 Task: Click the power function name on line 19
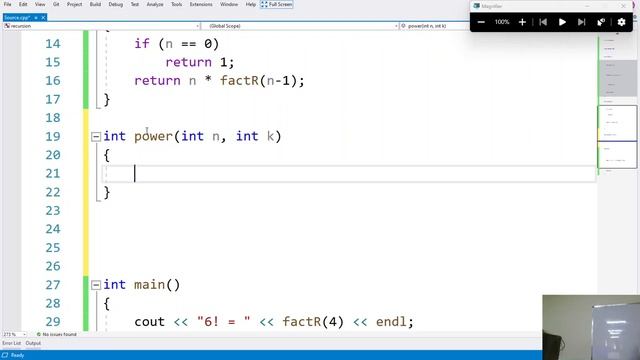pos(153,136)
